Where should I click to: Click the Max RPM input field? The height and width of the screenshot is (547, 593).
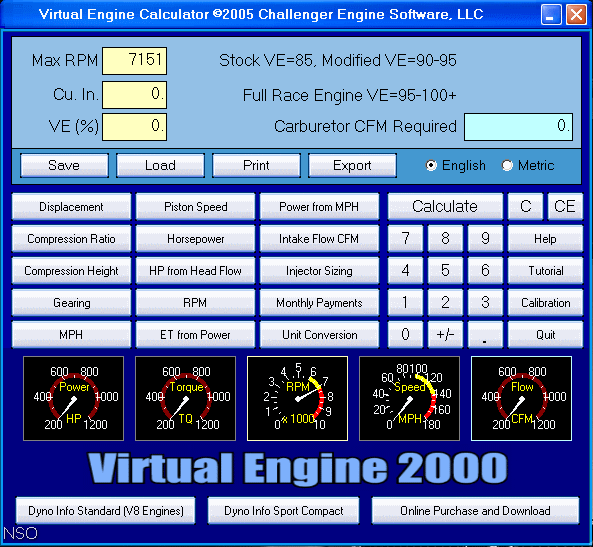[x=134, y=61]
